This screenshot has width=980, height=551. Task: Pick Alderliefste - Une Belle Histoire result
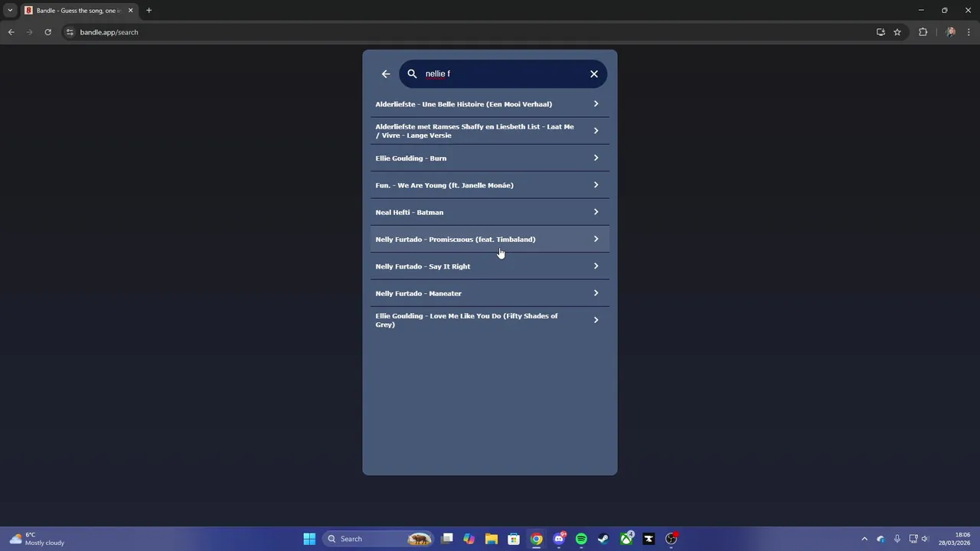click(x=490, y=104)
